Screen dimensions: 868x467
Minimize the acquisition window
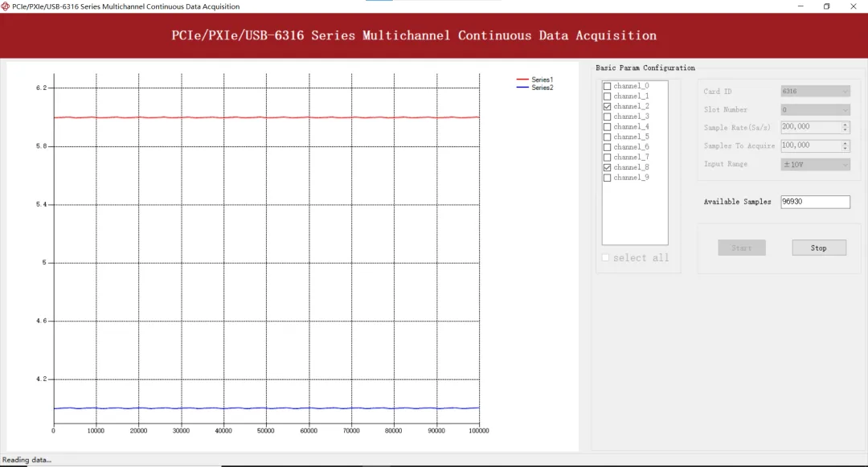point(800,6)
